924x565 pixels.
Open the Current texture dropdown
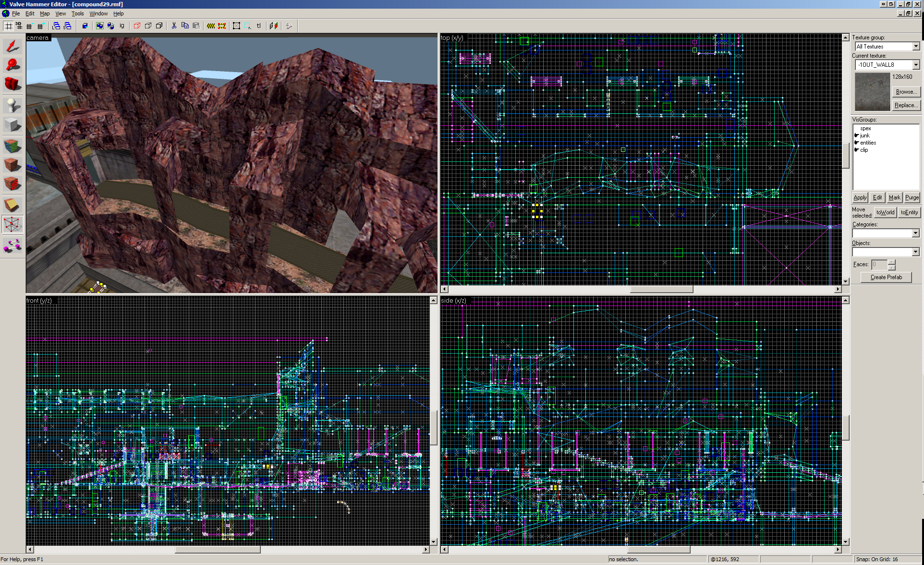[x=915, y=65]
